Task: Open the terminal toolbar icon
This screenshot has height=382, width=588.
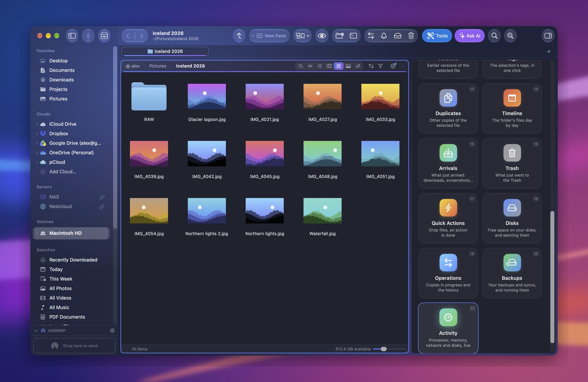Action: (x=354, y=36)
